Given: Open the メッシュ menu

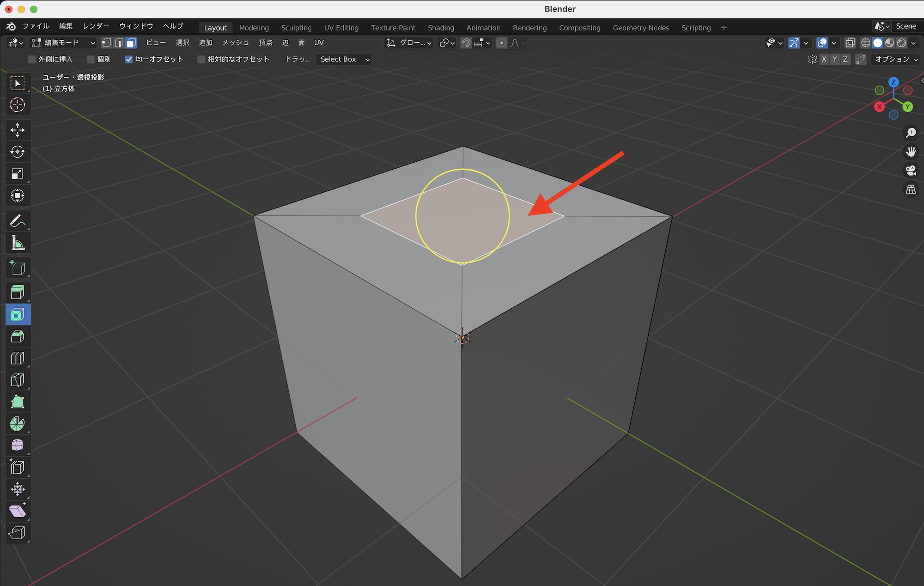Looking at the screenshot, I should click(x=235, y=43).
